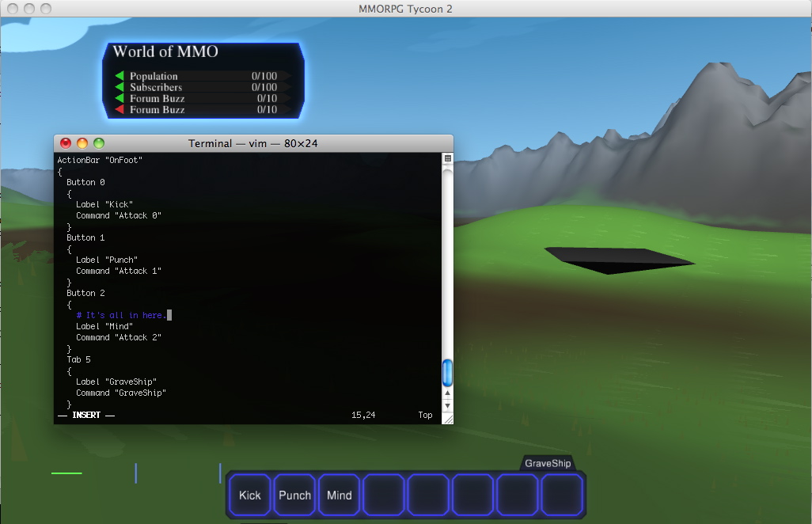Click the red arrow beside Forum Buzz
Screen dimensions: 812x524
pos(120,109)
